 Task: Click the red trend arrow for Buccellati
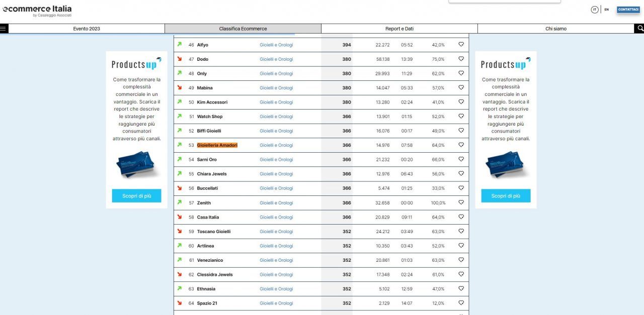[x=179, y=188]
